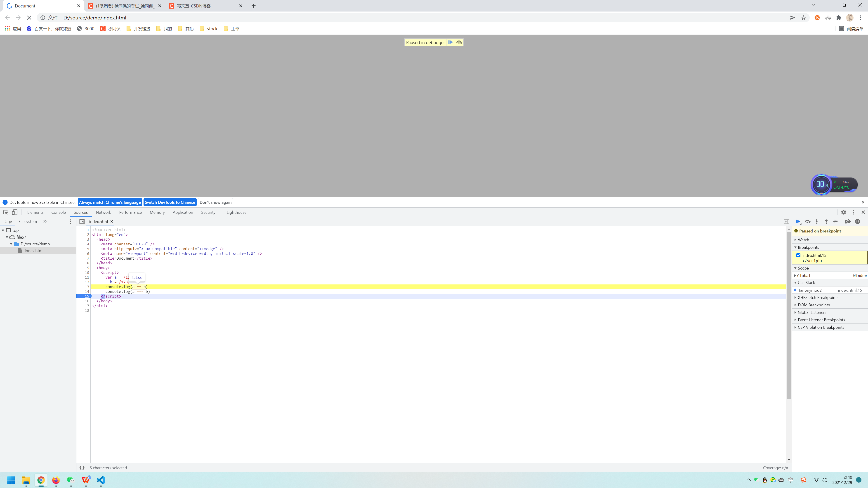This screenshot has height=488, width=868.
Task: Pretty print source with braces icon
Action: (82, 467)
